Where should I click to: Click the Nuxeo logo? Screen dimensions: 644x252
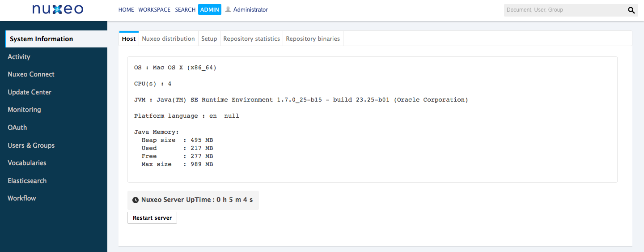tap(58, 9)
